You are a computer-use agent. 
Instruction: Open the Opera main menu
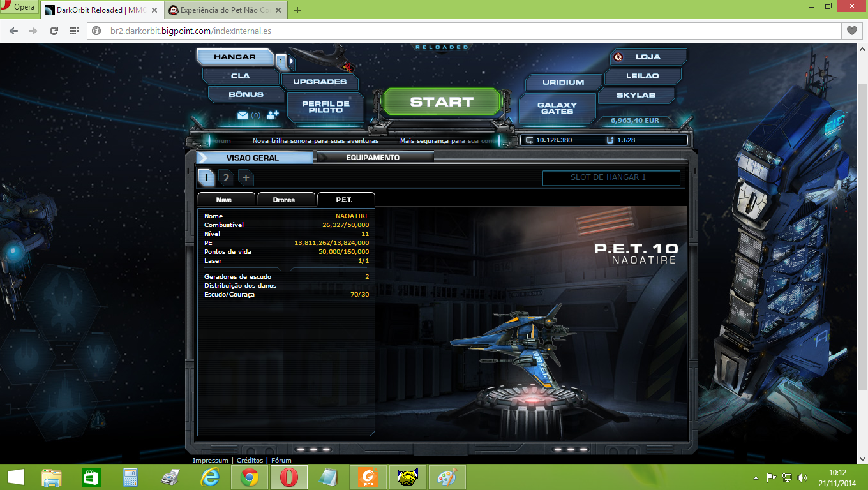coord(20,8)
